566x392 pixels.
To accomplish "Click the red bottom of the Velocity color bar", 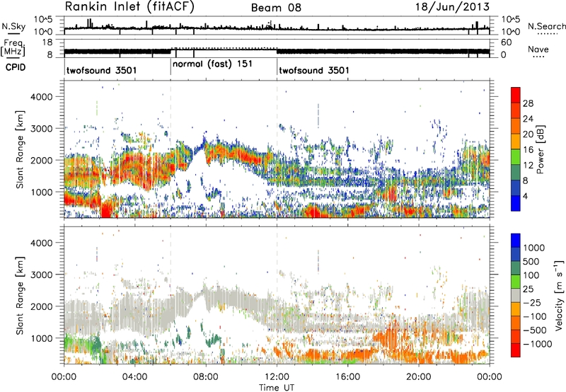I will [x=516, y=350].
